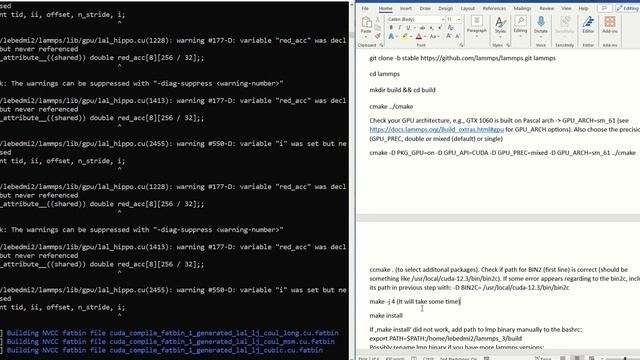Viewport: 640px width, 360px height.
Task: Decrease font size with shrink font icon
Action: pos(458,36)
